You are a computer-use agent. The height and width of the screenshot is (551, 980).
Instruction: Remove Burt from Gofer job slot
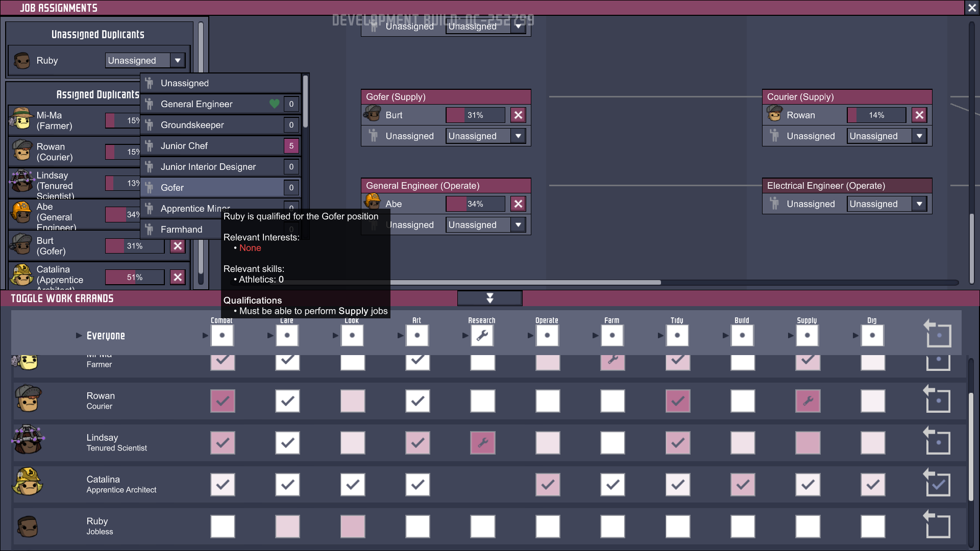518,115
